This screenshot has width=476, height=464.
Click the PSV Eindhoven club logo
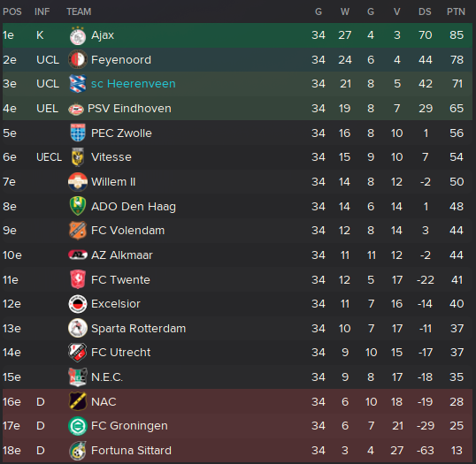pyautogui.click(x=76, y=109)
